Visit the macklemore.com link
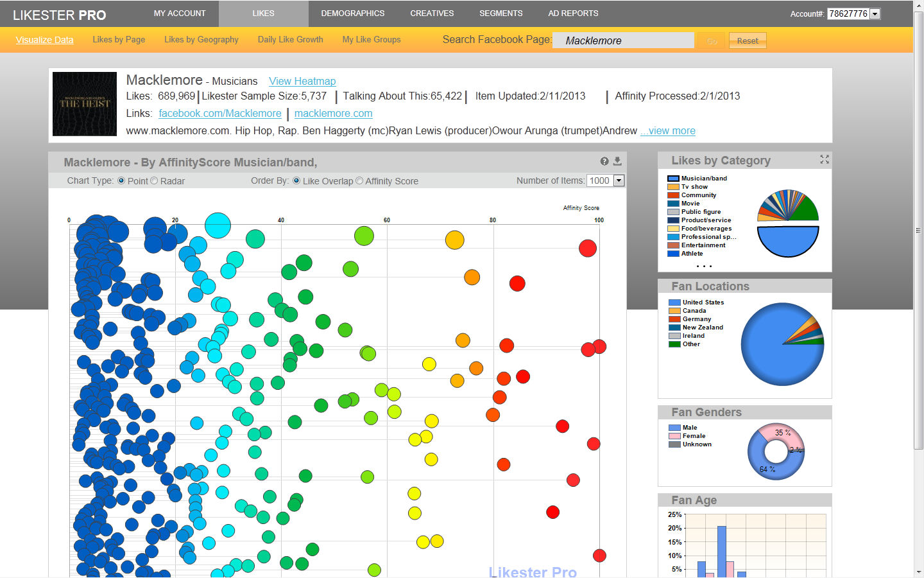This screenshot has width=924, height=578. [334, 113]
